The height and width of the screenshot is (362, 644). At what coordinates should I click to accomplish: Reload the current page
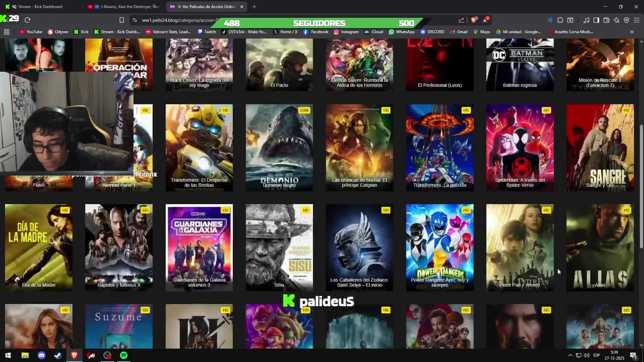27,20
